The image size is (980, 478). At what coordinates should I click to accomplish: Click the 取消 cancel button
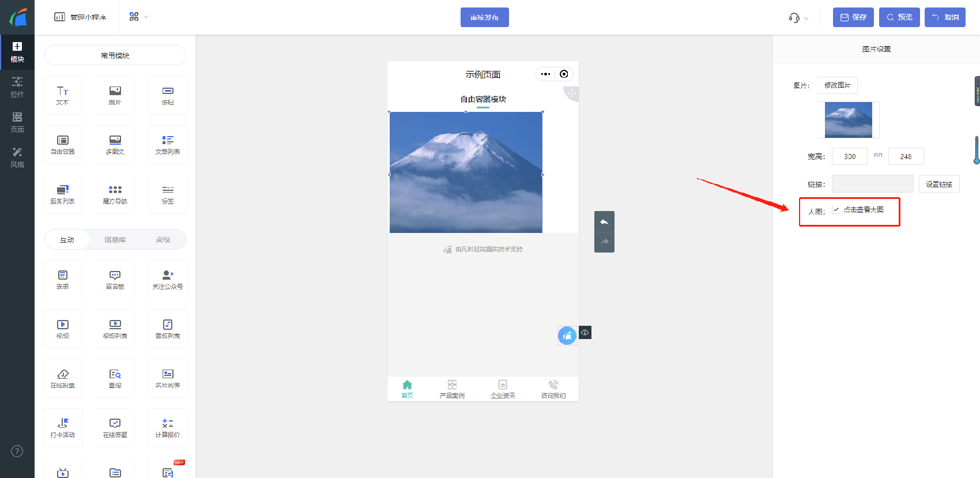tap(945, 17)
